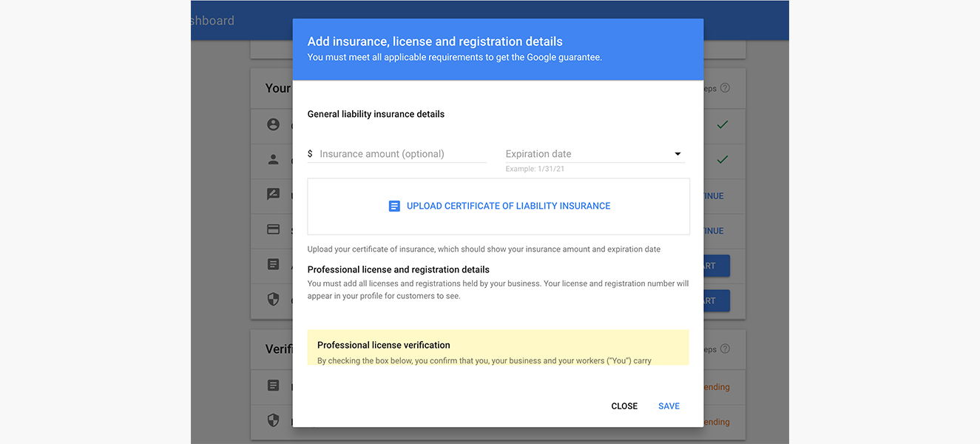Open the help circle in the Verification section

(x=724, y=349)
